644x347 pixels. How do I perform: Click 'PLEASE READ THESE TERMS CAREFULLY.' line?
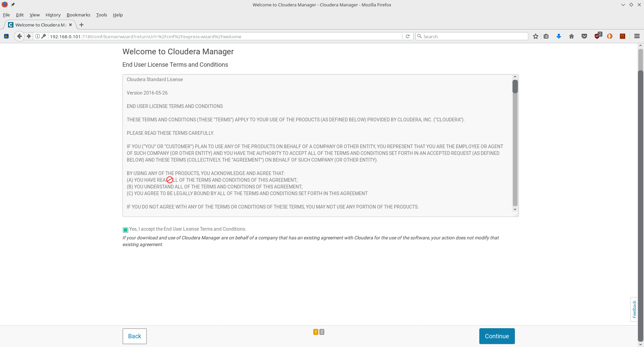[x=170, y=133]
